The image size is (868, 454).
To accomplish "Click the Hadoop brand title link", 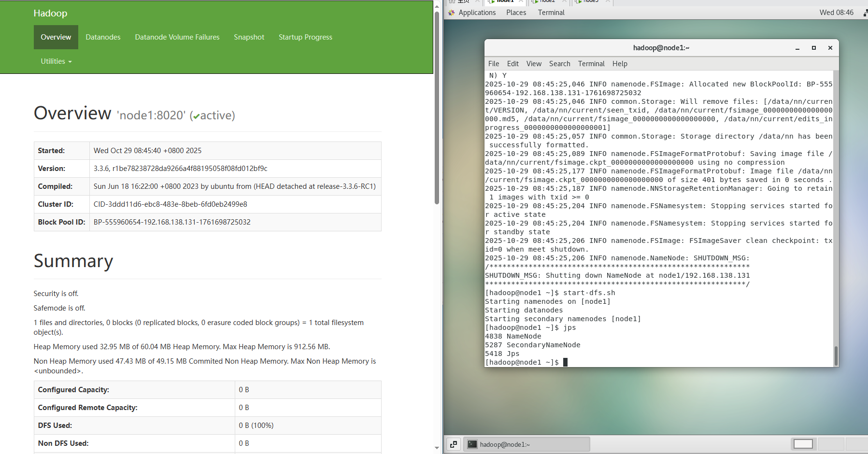I will point(50,13).
